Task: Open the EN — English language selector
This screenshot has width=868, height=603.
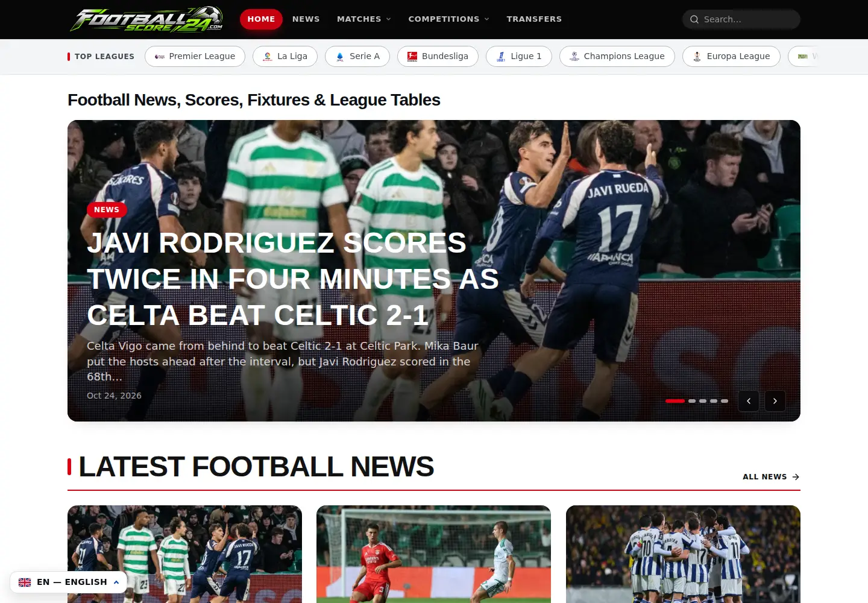Action: 69,582
